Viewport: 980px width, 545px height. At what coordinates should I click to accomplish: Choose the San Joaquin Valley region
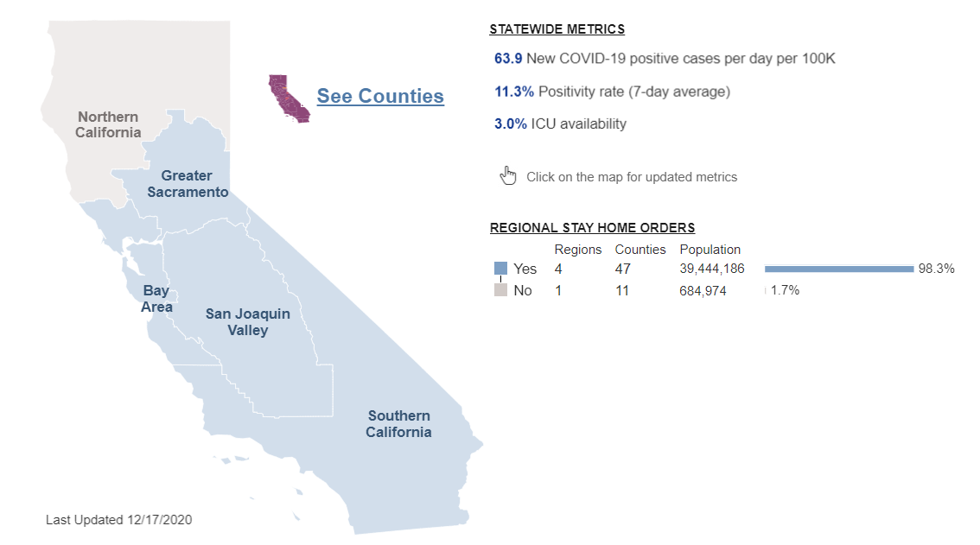(248, 322)
